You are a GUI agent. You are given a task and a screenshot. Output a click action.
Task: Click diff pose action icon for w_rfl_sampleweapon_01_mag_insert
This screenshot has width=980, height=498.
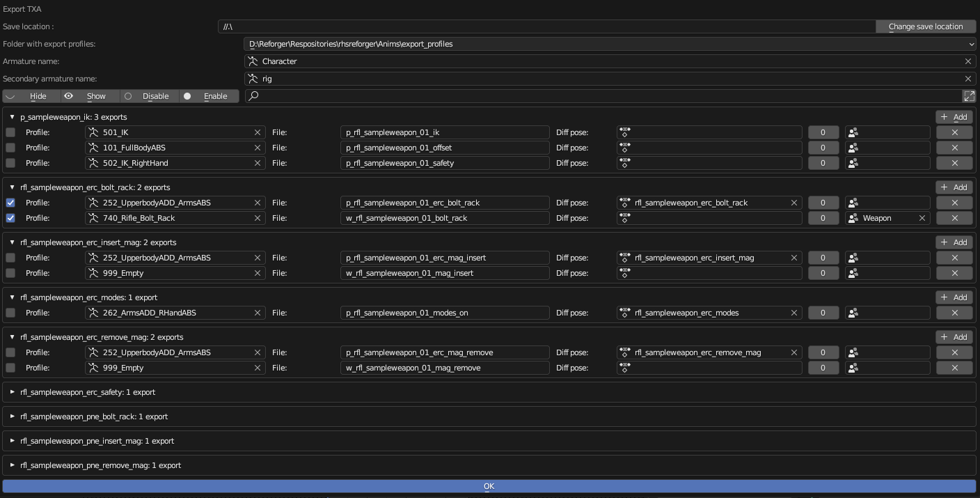tap(625, 273)
